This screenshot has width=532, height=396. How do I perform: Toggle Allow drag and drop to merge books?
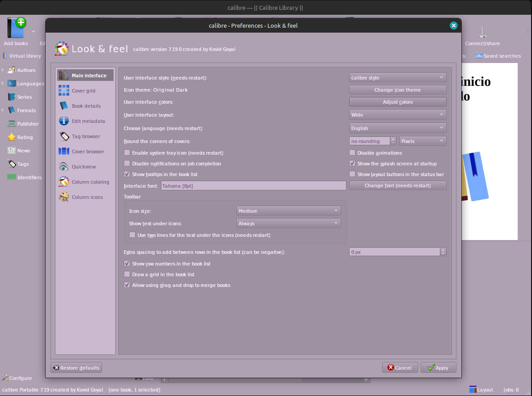tap(127, 285)
